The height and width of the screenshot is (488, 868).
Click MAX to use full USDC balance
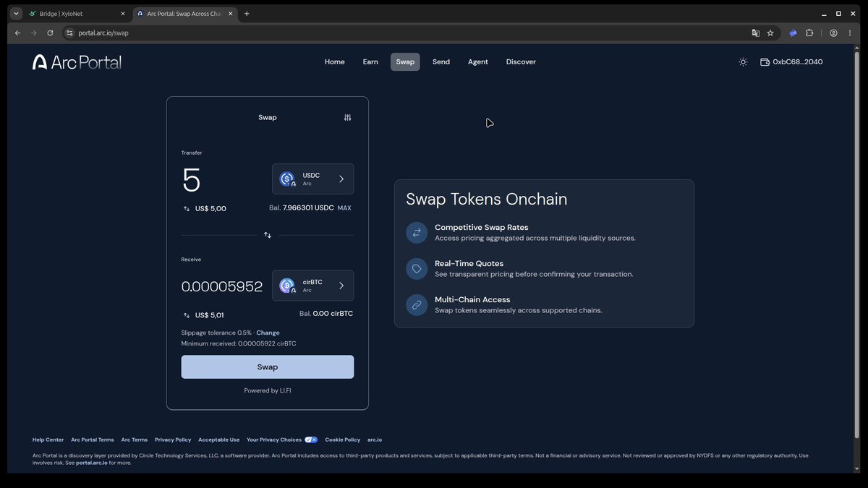pos(344,208)
